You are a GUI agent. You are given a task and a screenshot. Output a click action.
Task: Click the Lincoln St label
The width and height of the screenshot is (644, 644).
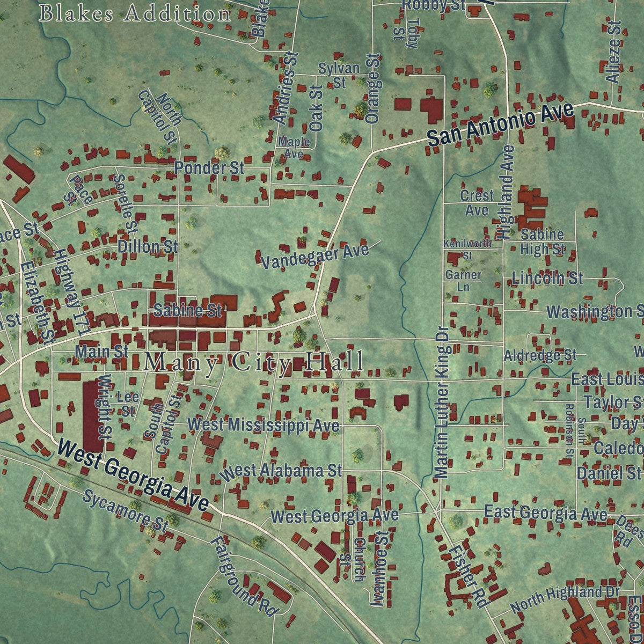[547, 278]
